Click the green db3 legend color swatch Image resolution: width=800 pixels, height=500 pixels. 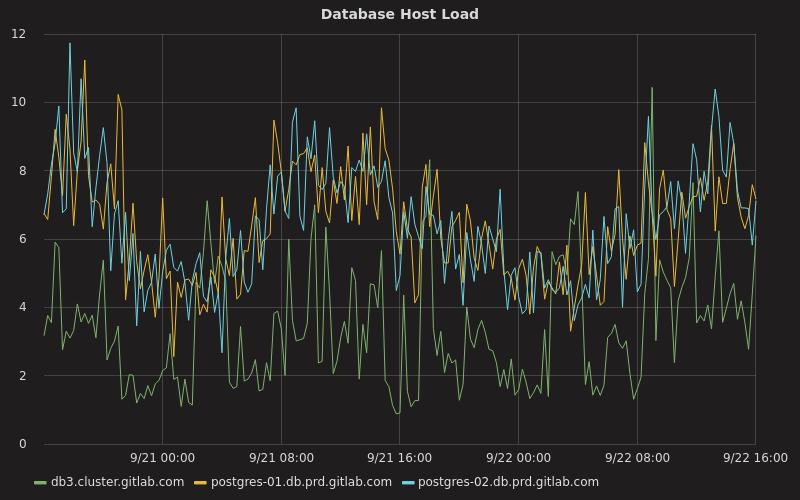pyautogui.click(x=40, y=482)
